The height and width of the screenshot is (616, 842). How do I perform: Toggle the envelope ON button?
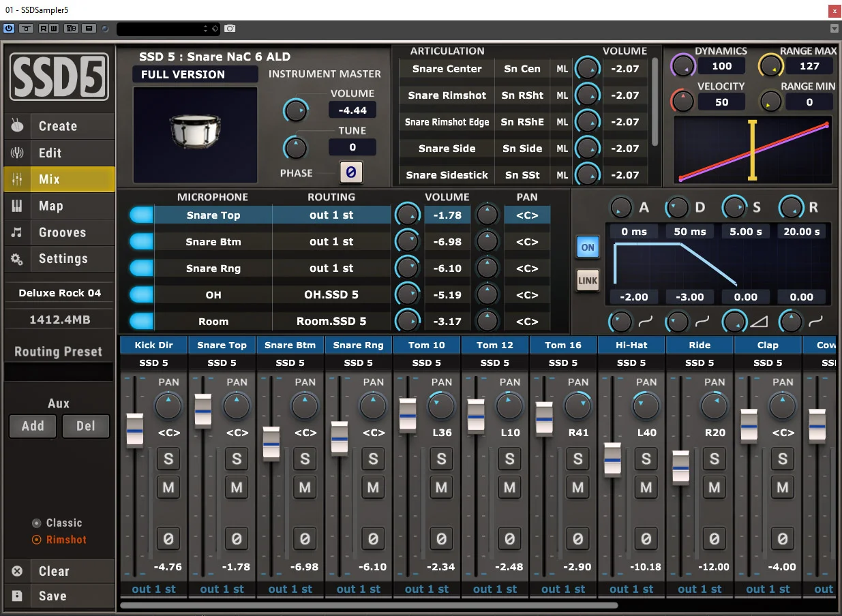click(x=587, y=248)
